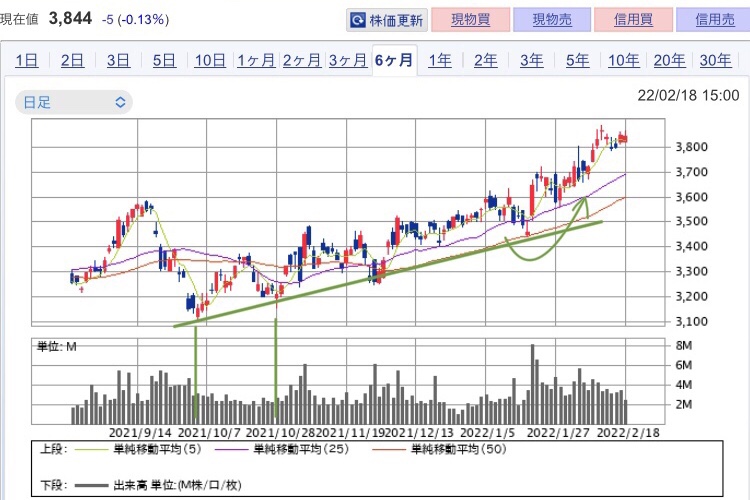
Task: Click the refresh icon in 株価更新
Action: pos(357,20)
